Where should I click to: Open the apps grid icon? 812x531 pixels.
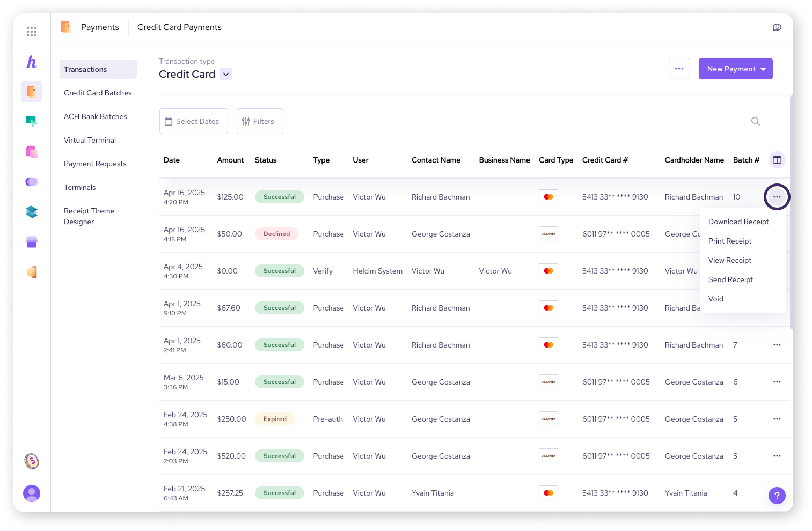click(32, 32)
